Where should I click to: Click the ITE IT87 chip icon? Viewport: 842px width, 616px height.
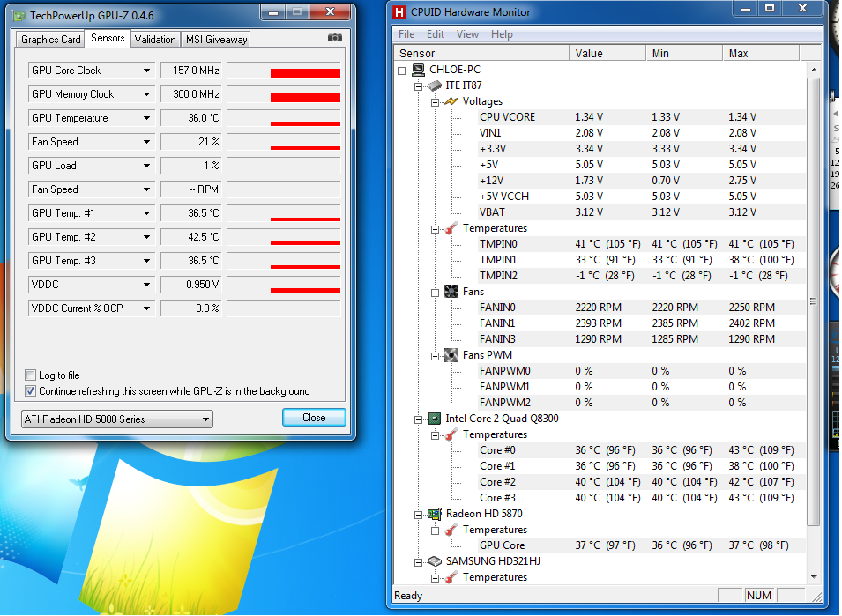coord(434,85)
